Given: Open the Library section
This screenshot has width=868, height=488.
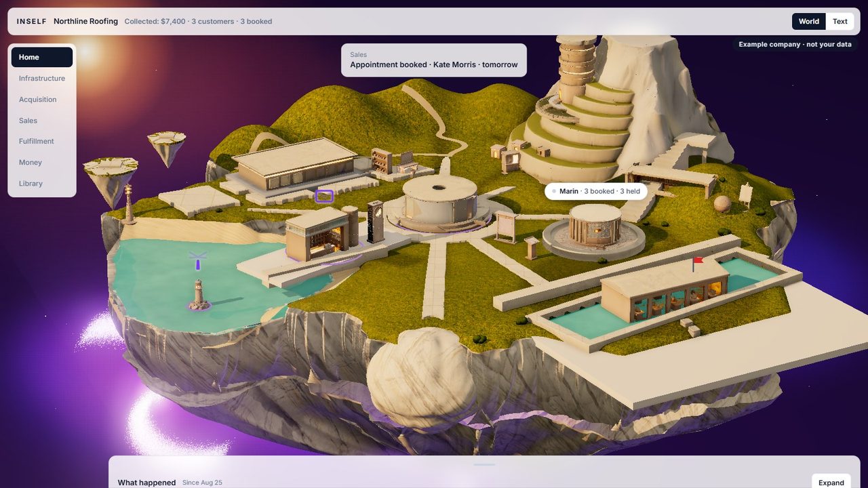Looking at the screenshot, I should coord(42,183).
